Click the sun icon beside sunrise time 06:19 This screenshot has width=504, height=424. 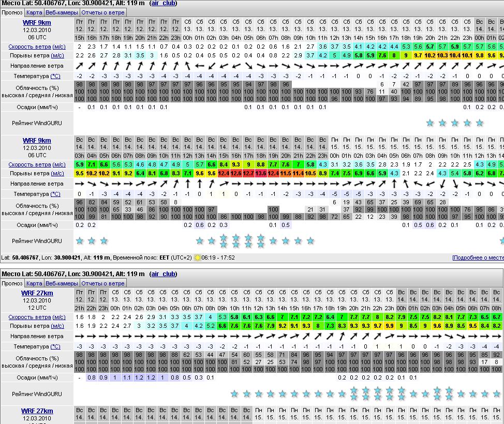(x=197, y=258)
